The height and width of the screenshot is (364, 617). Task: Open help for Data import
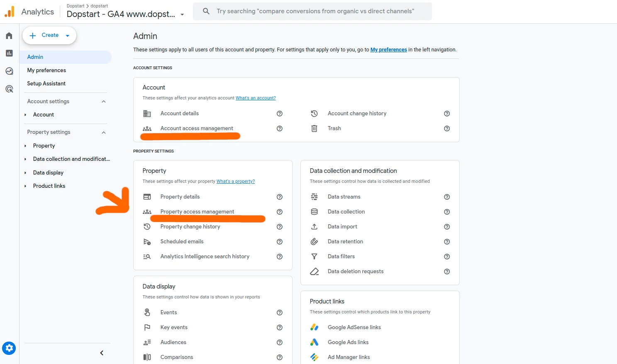[x=447, y=227]
